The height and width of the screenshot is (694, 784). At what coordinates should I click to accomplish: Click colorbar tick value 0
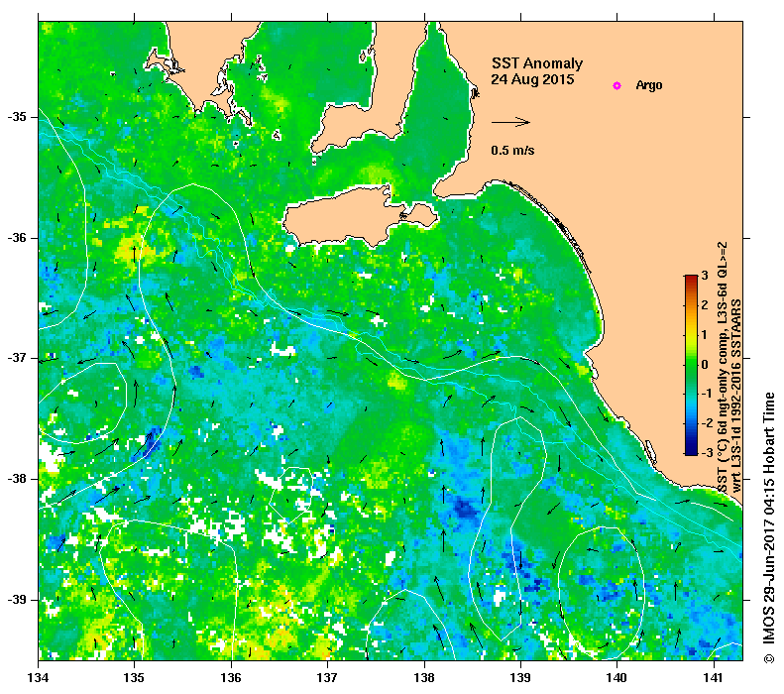pos(705,365)
